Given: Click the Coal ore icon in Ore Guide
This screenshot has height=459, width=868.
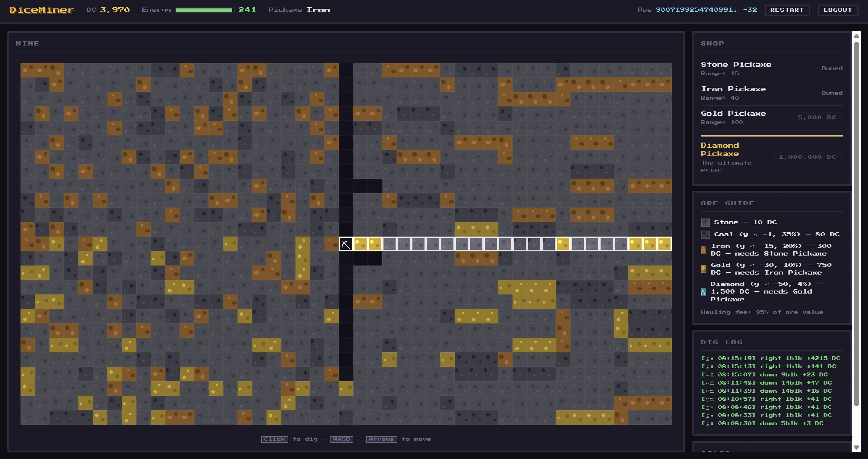Looking at the screenshot, I should (705, 234).
